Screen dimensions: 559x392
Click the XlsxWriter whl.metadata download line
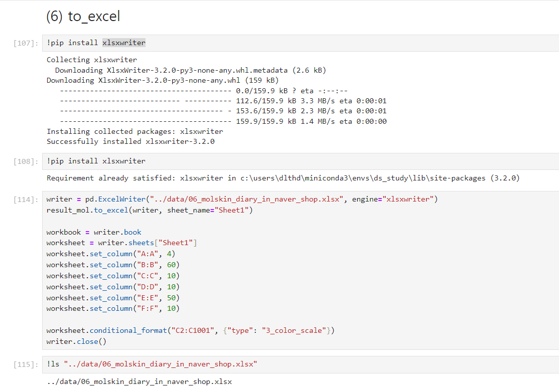(x=190, y=70)
